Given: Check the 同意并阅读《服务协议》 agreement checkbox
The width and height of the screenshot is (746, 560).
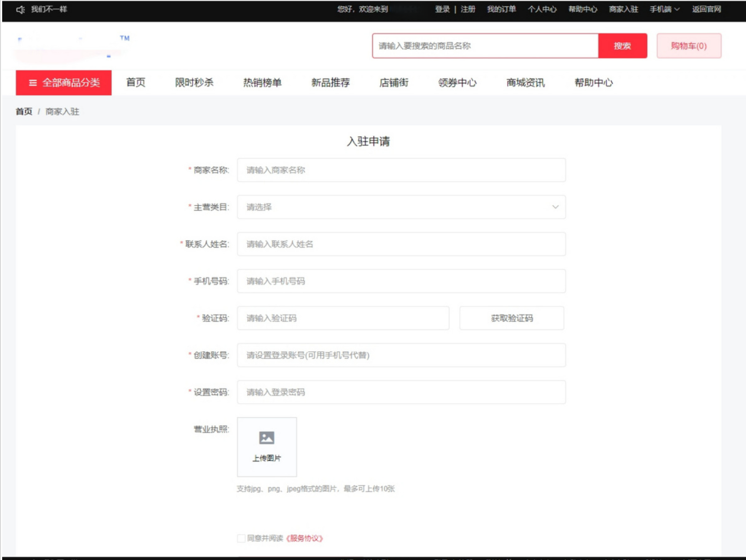Looking at the screenshot, I should tap(240, 538).
